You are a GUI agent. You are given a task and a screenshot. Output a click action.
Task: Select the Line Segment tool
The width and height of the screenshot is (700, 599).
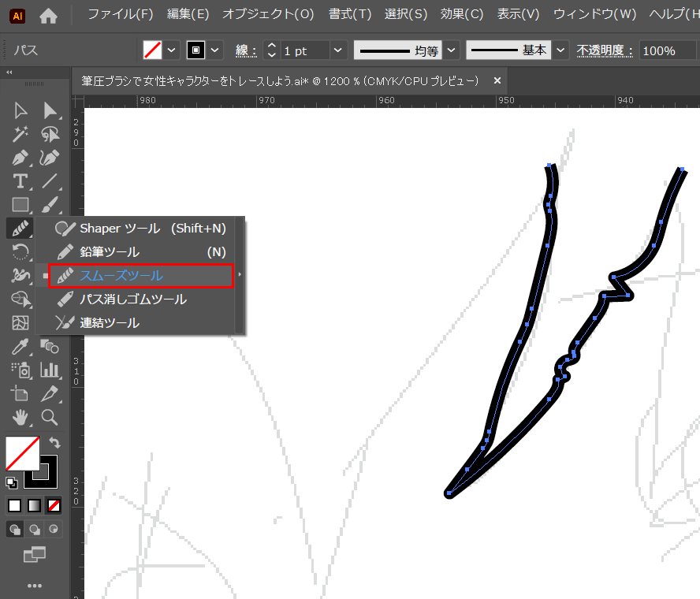point(50,181)
